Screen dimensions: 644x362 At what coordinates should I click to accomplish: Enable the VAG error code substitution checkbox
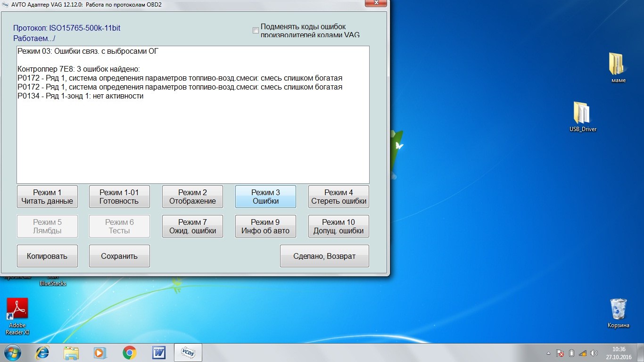(256, 31)
